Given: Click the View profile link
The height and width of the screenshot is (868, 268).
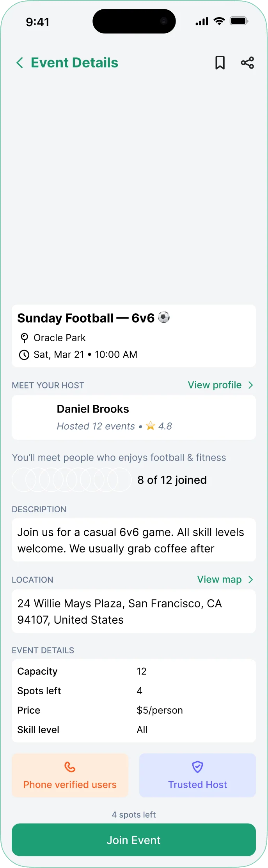Looking at the screenshot, I should (x=214, y=385).
